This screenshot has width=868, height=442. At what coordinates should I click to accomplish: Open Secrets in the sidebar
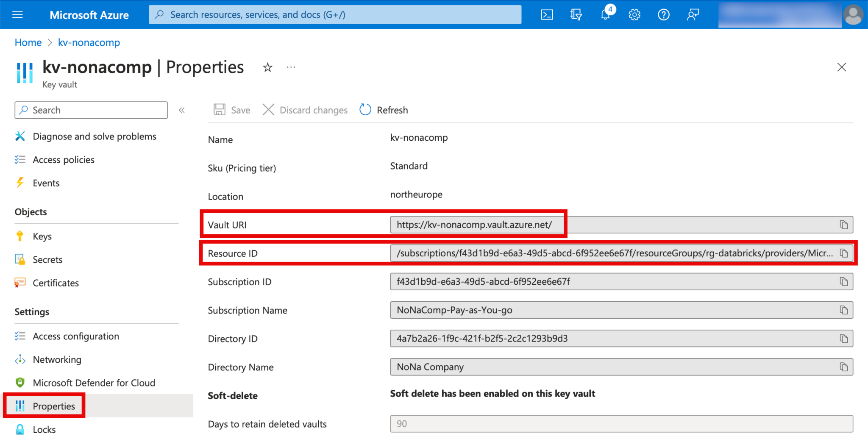click(x=47, y=259)
